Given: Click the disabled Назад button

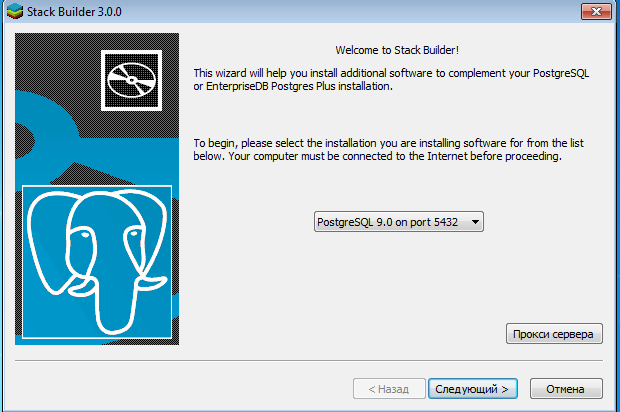Looking at the screenshot, I should click(x=389, y=389).
